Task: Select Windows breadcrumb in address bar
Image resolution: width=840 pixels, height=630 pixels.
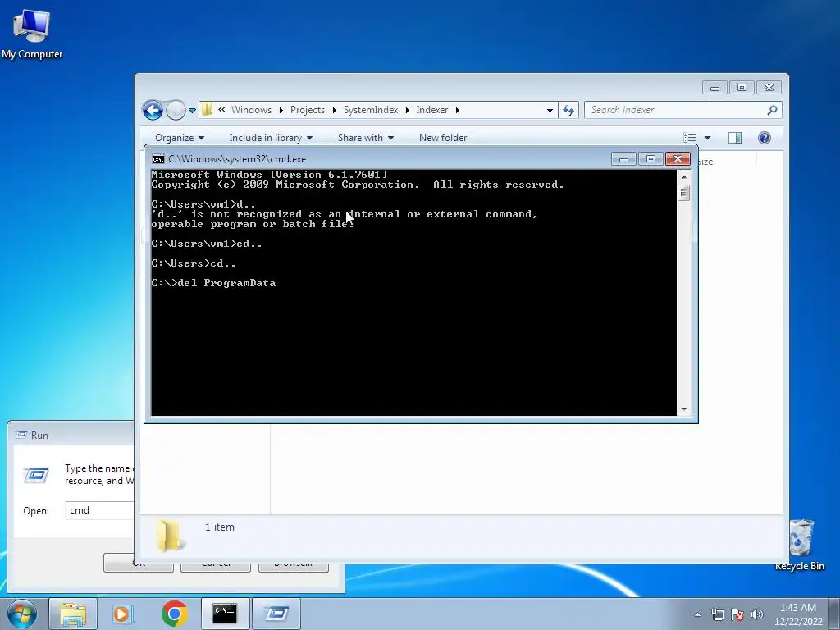Action: (251, 110)
